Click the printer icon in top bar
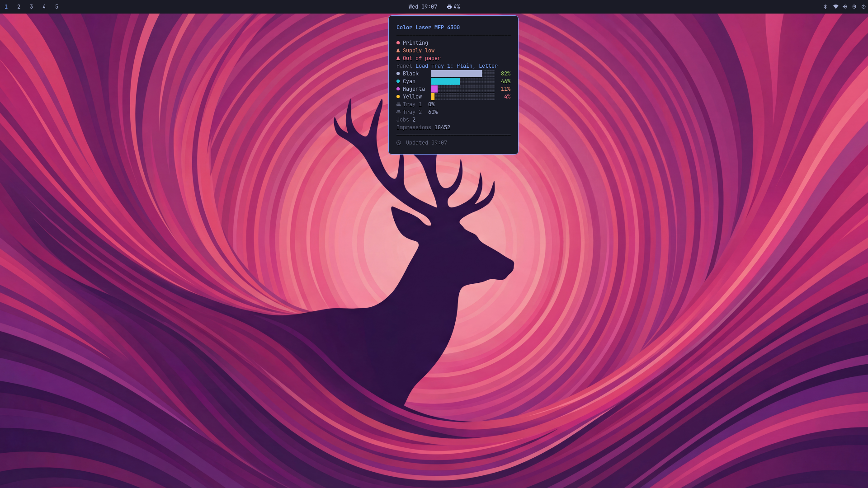The image size is (868, 488). pos(449,7)
